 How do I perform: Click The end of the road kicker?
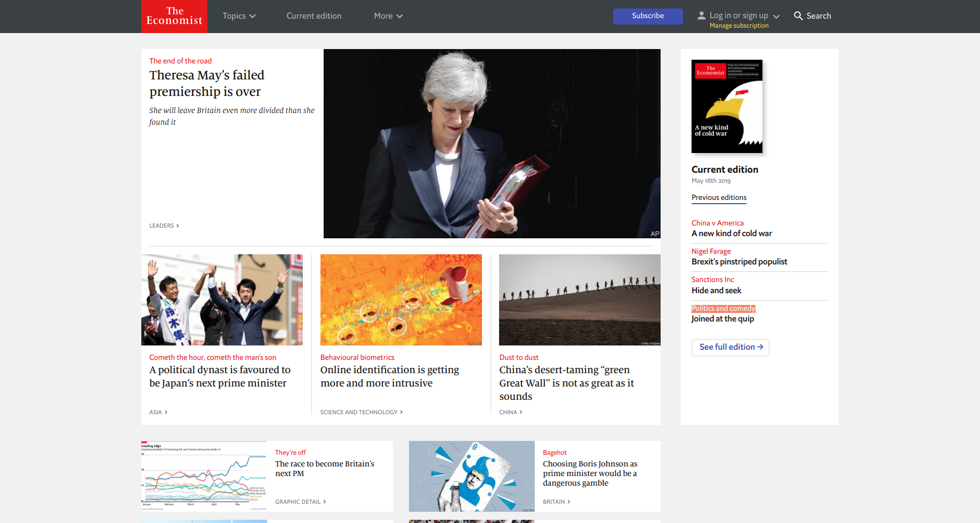pos(180,61)
